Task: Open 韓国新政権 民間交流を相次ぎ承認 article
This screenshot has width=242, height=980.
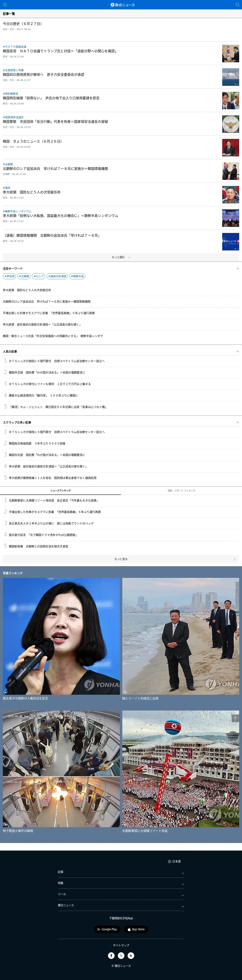Action: tap(38, 546)
